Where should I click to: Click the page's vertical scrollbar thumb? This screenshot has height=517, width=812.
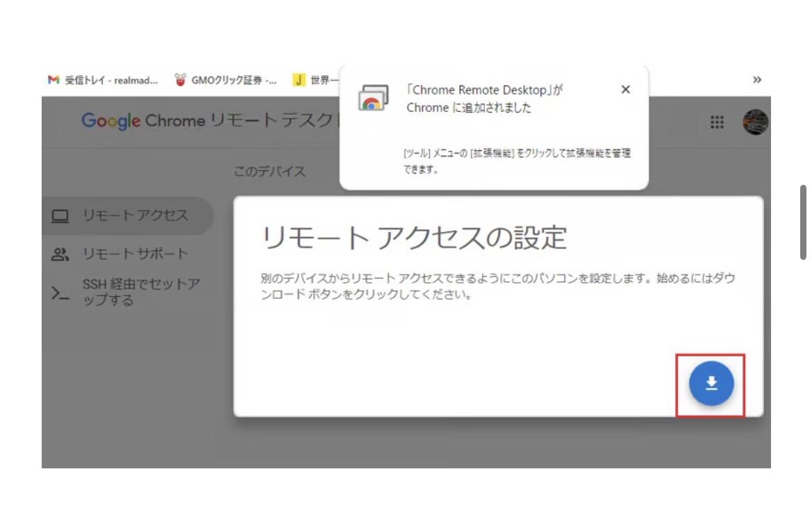click(x=804, y=222)
